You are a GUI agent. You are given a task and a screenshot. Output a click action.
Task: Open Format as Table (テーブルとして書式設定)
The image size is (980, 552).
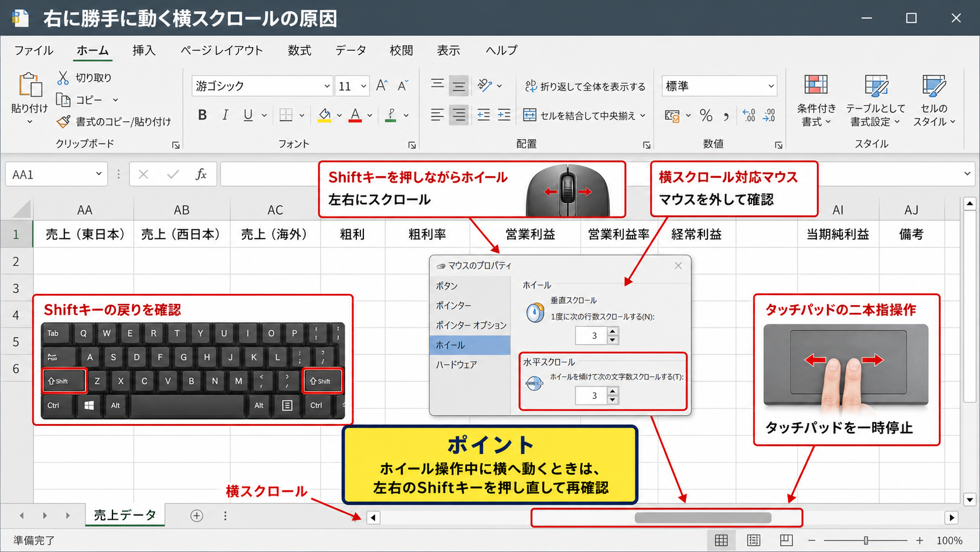876,100
